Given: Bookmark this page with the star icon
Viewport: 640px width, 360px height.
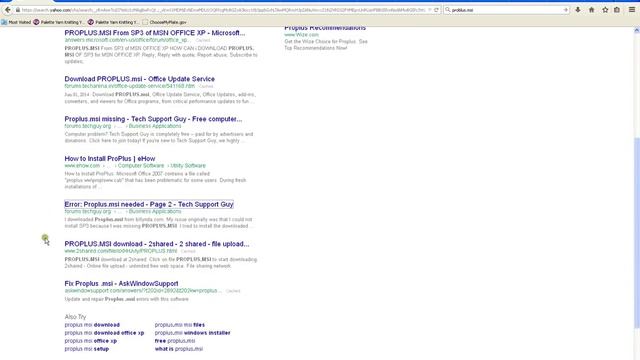Looking at the screenshot, I should tap(605, 10).
